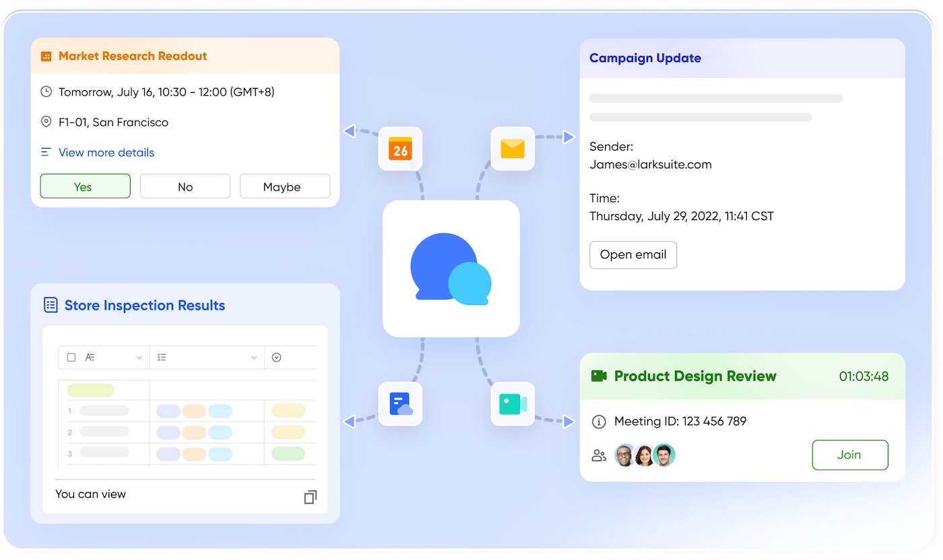Click the blue docs cloud icon
943x560 pixels.
[400, 404]
